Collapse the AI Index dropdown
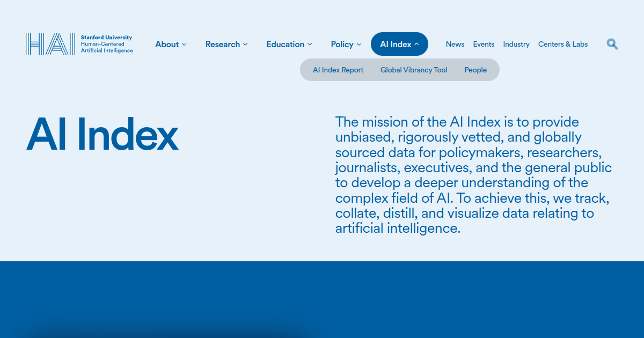 click(x=399, y=44)
